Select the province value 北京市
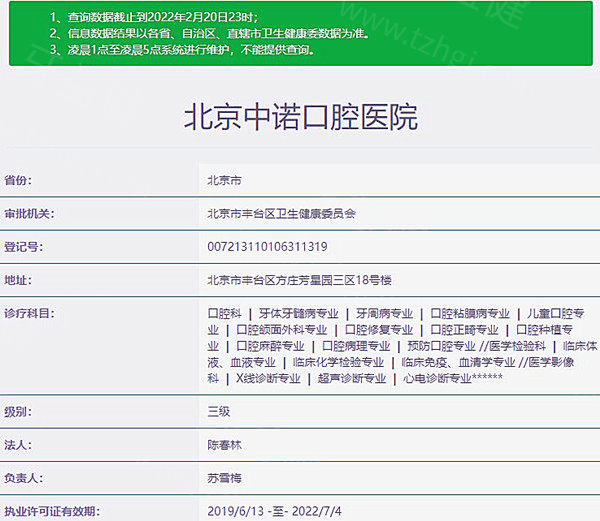This screenshot has width=600, height=521. 224,180
